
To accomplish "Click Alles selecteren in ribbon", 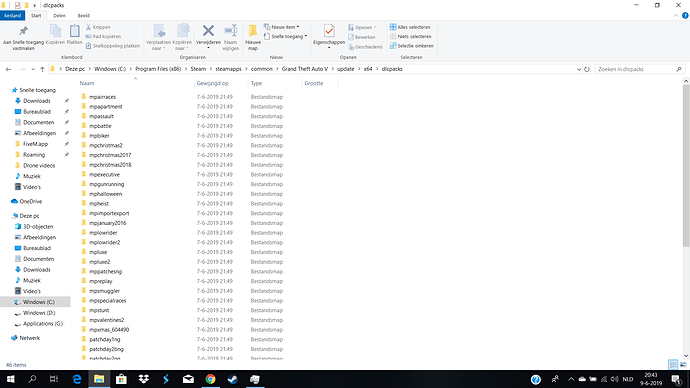I will click(x=410, y=27).
